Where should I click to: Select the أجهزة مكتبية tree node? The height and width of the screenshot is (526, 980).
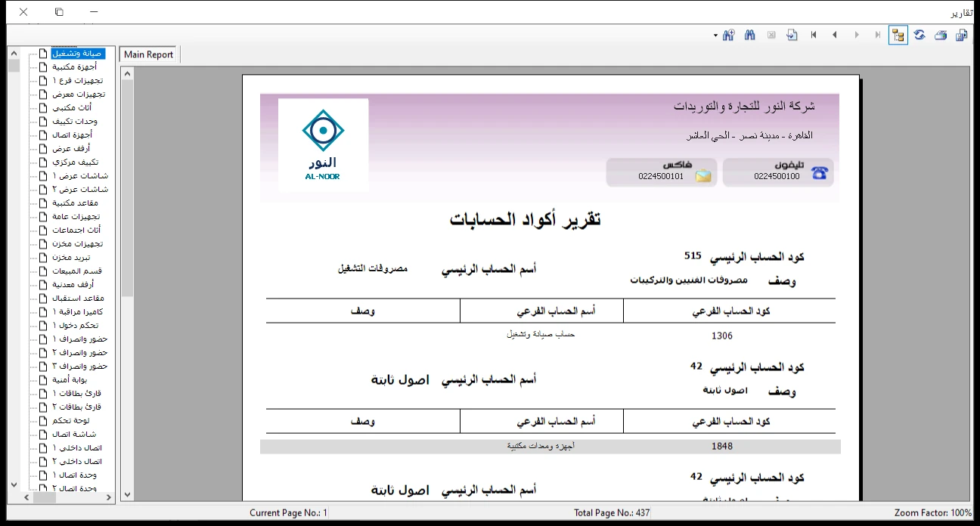(75, 67)
